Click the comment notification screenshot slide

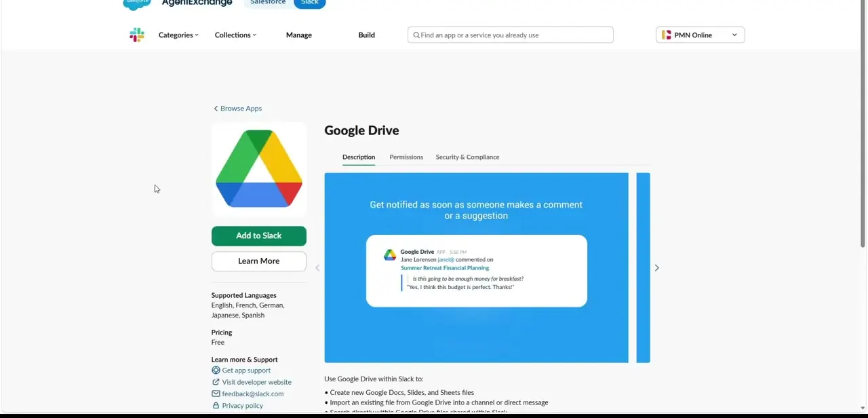(476, 268)
